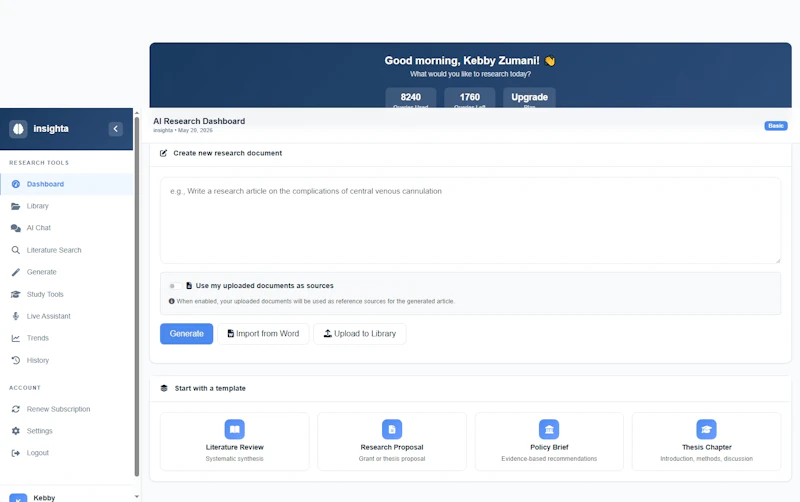Click the document icon beside uploaded documents toggle
Screen dimensions: 800x502
tap(189, 286)
